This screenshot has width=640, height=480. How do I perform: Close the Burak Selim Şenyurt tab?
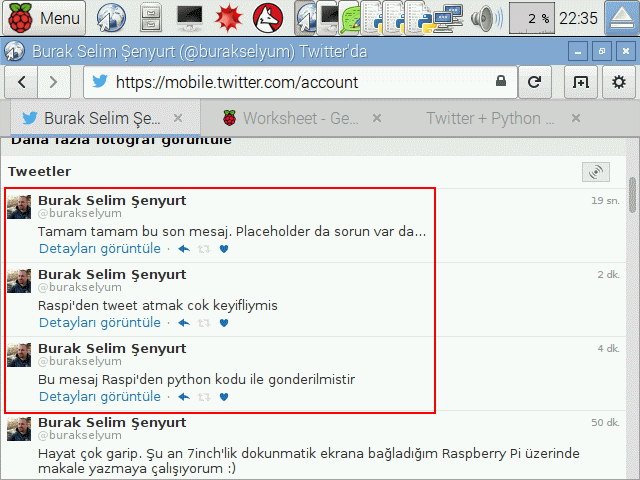[x=178, y=118]
